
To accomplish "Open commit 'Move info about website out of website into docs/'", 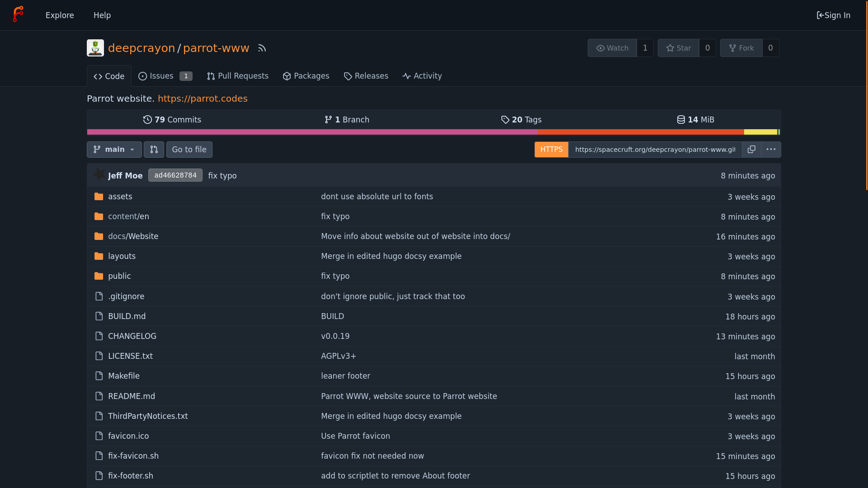I will coord(415,236).
